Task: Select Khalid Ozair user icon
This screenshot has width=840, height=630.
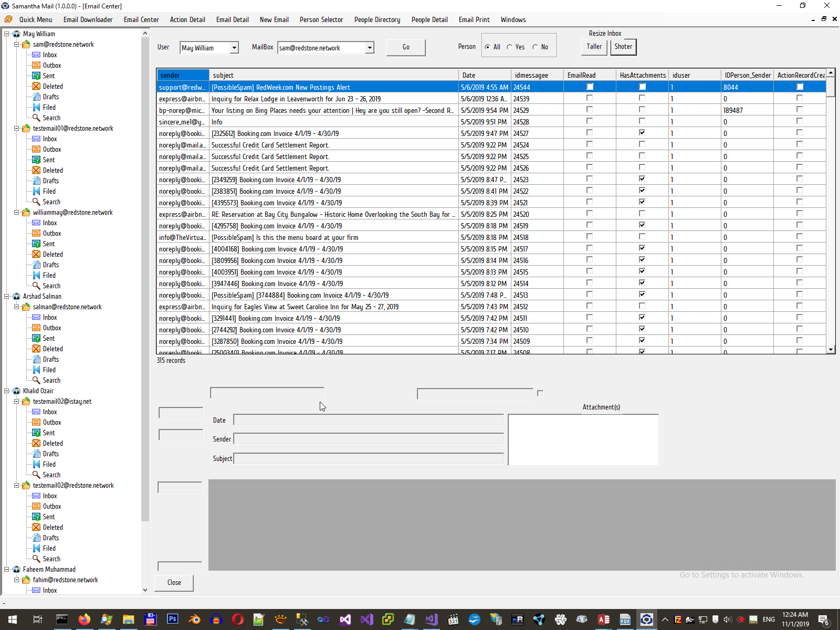Action: click(17, 391)
